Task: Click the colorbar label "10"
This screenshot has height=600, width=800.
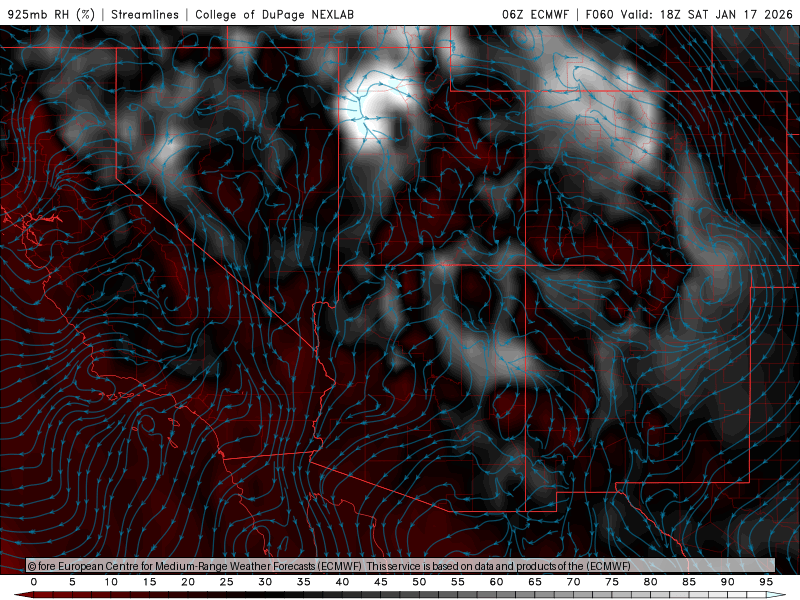Action: [111, 582]
